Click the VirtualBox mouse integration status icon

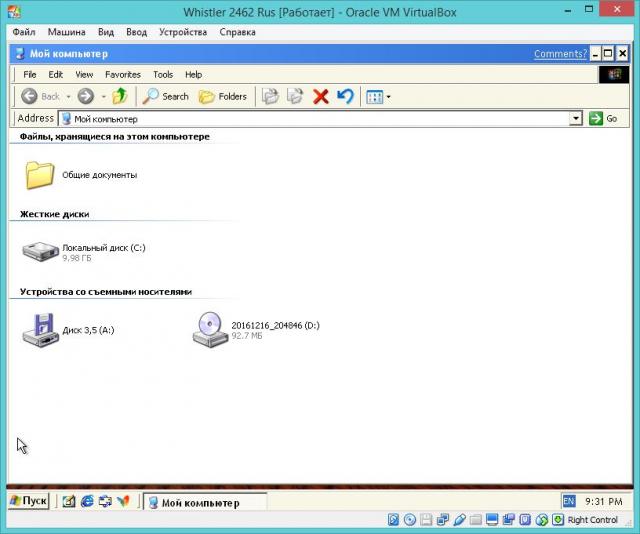[542, 520]
